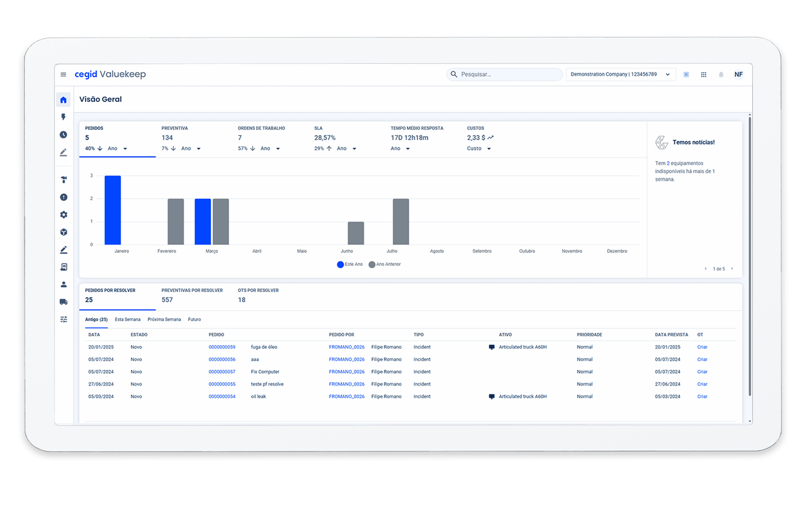Open the Ano dropdown under SLA

(346, 149)
